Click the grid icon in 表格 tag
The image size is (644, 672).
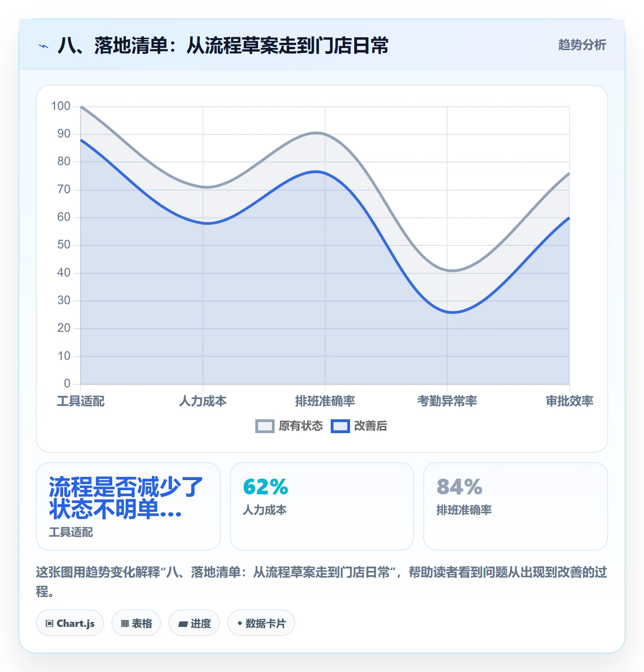click(x=125, y=624)
